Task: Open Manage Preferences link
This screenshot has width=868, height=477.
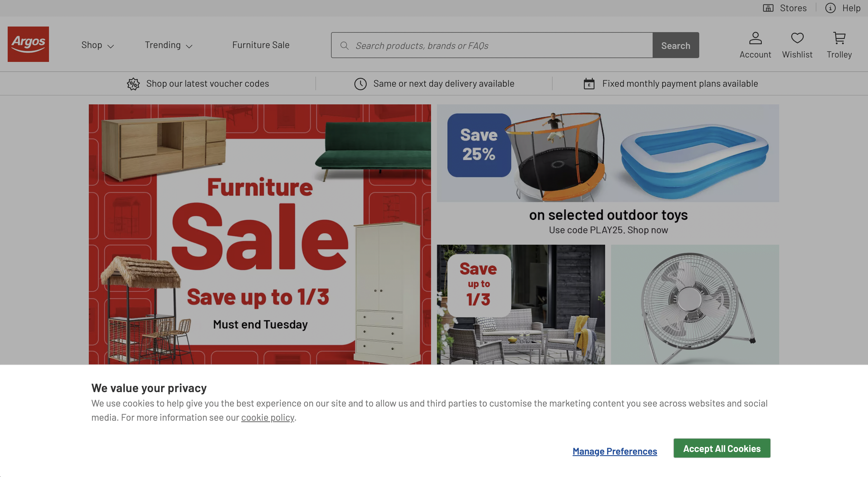Action: pos(615,451)
